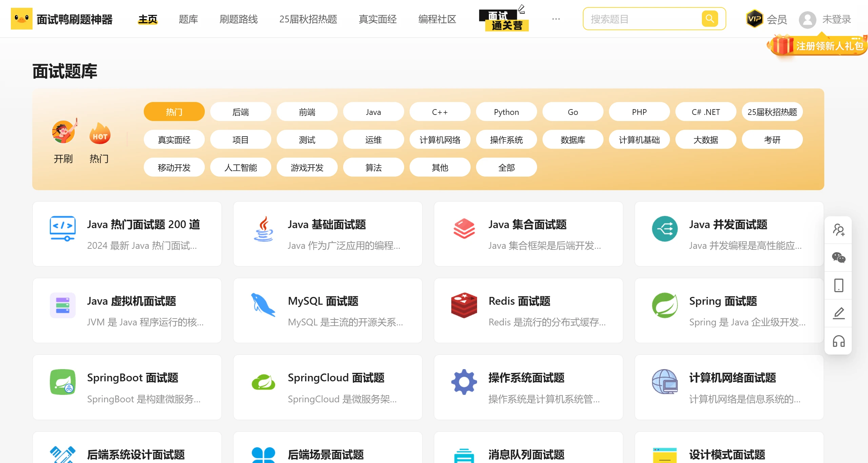
Task: Click the mobile phone icon in side toolbar
Action: pos(839,285)
